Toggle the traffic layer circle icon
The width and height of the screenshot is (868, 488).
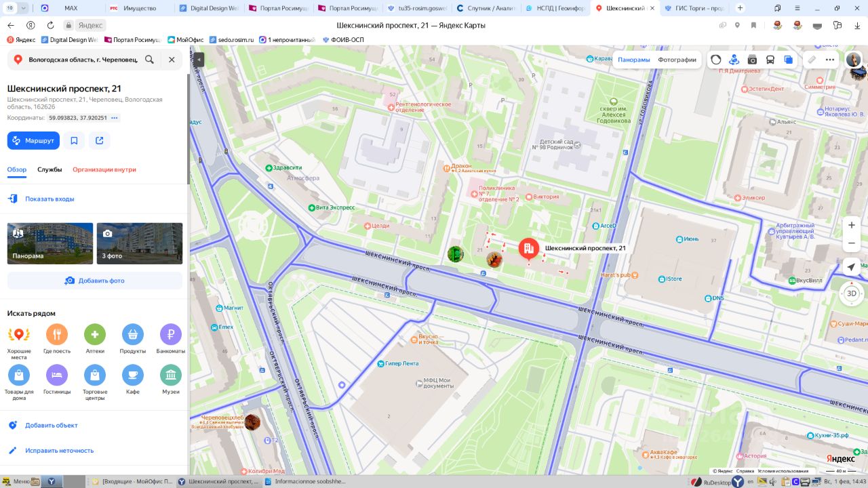(x=716, y=60)
